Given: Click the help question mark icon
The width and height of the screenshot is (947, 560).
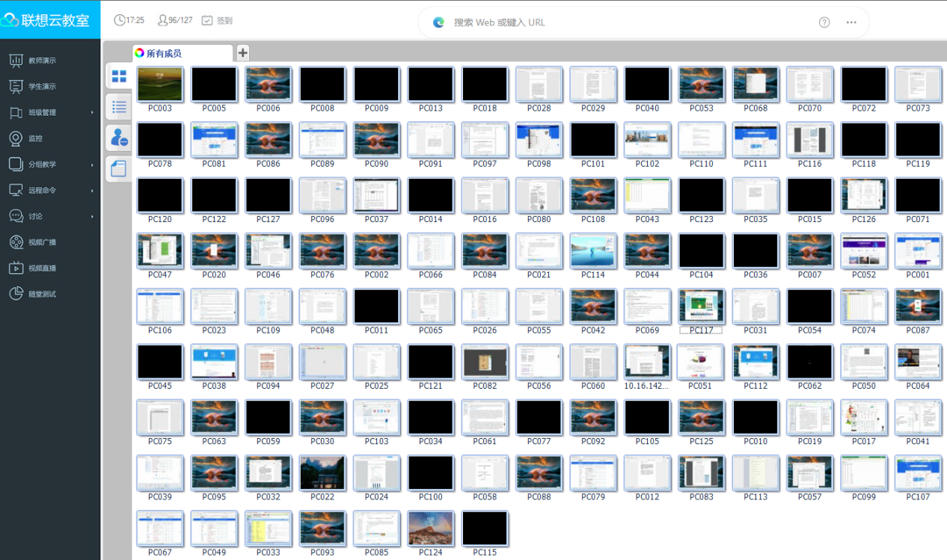Looking at the screenshot, I should (824, 22).
